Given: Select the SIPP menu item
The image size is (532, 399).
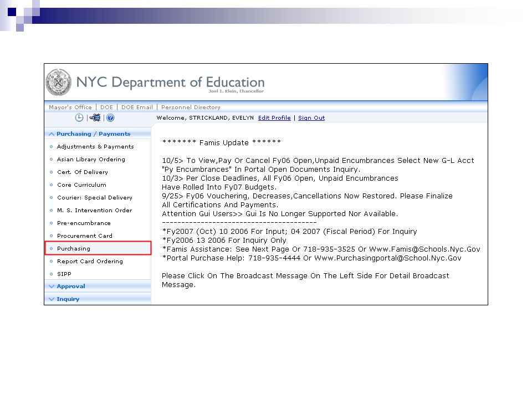Looking at the screenshot, I should (64, 274).
